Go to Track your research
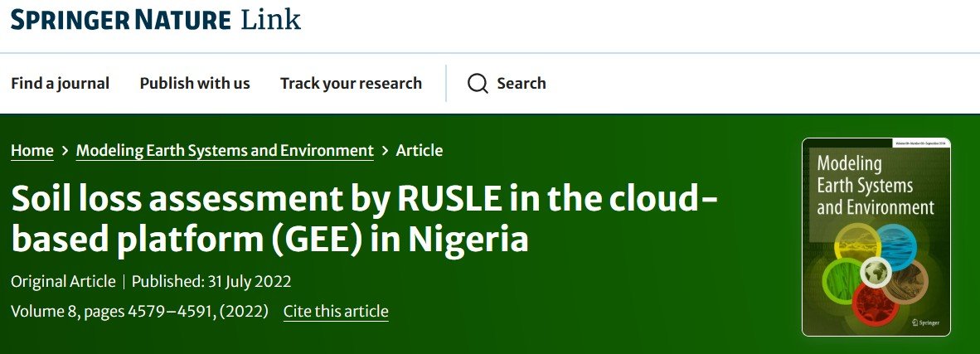Viewport: 980px width, 354px height. [x=351, y=83]
